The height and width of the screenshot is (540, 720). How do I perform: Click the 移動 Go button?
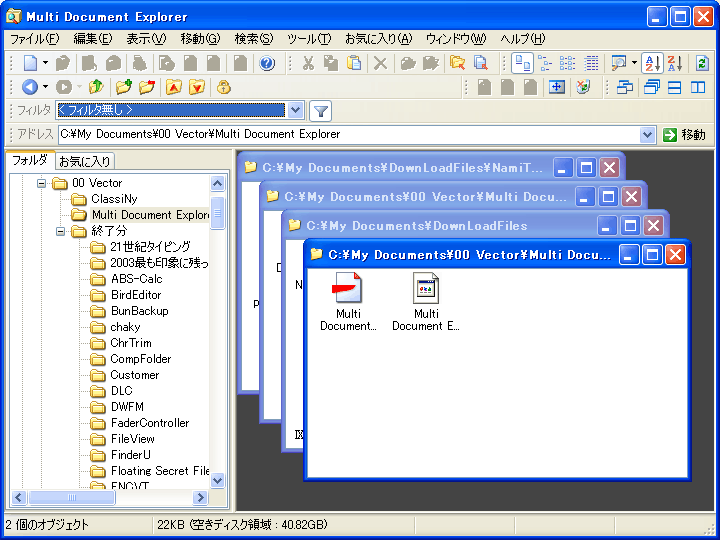coord(684,135)
